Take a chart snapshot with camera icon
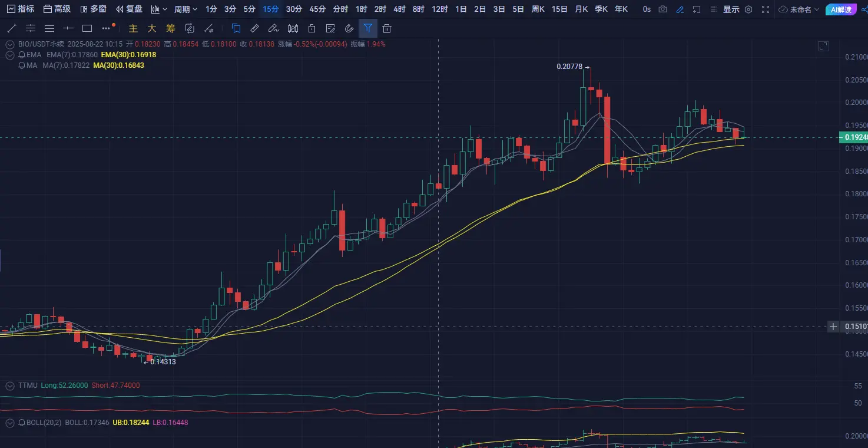The image size is (868, 448). 663,9
